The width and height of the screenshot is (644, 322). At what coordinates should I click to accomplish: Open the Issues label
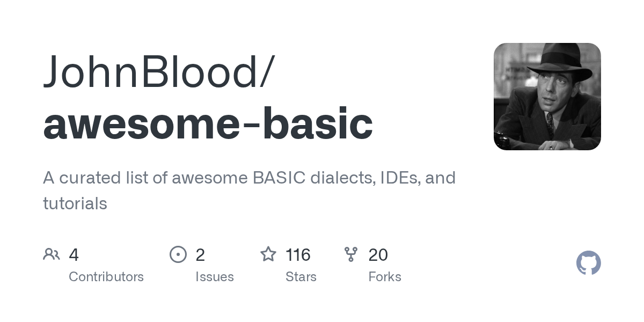pos(215,277)
